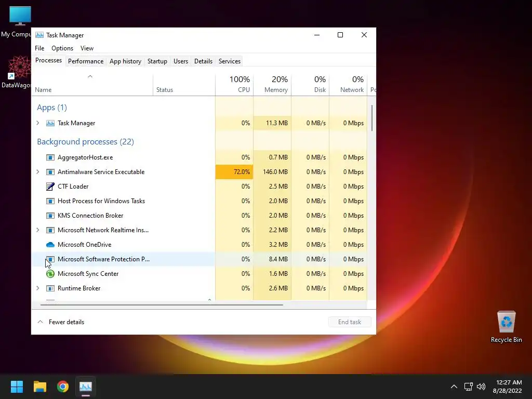Select the Apps (1) group header
The width and height of the screenshot is (532, 399).
[x=52, y=108]
